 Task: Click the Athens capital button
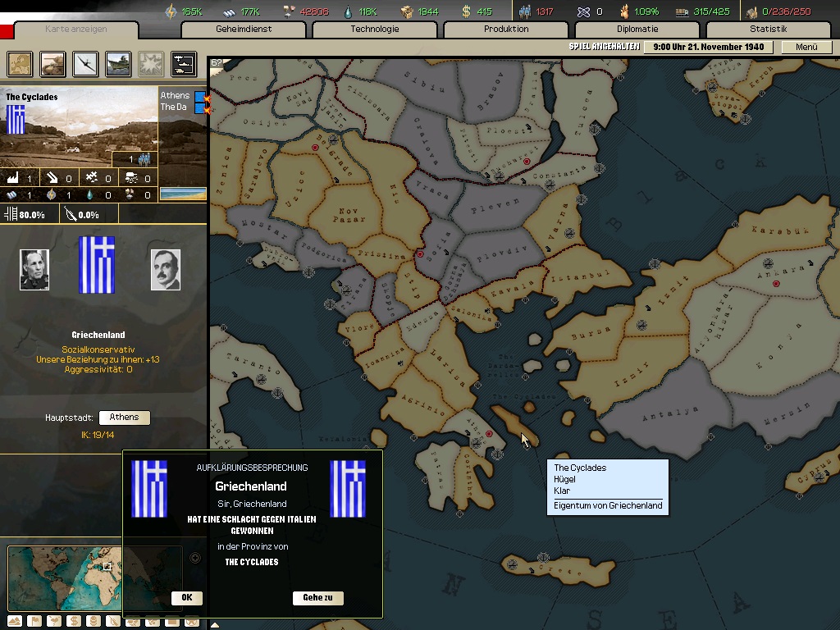124,418
